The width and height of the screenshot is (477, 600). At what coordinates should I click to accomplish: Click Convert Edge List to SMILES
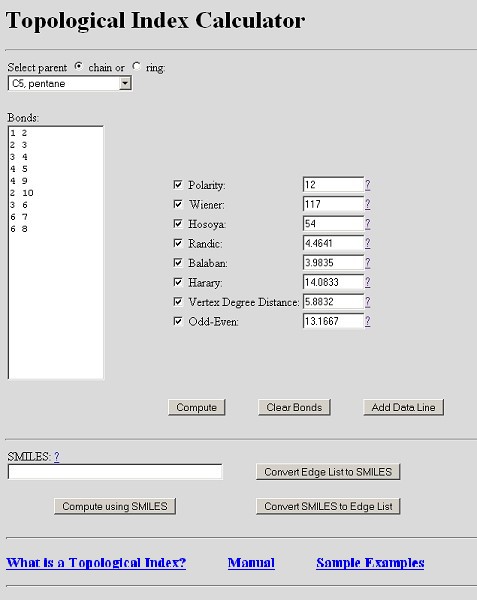[x=328, y=472]
